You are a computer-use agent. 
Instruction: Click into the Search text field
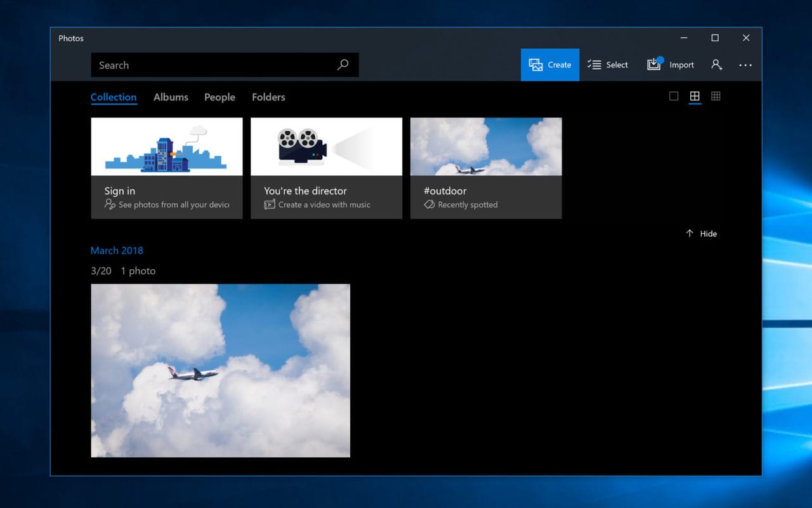(x=225, y=65)
